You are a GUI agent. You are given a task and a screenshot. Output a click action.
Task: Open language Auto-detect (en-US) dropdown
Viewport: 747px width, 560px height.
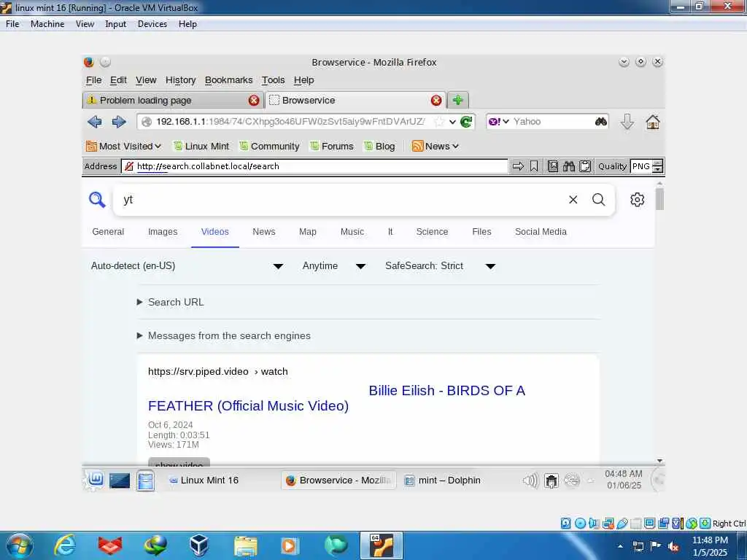tap(187, 265)
